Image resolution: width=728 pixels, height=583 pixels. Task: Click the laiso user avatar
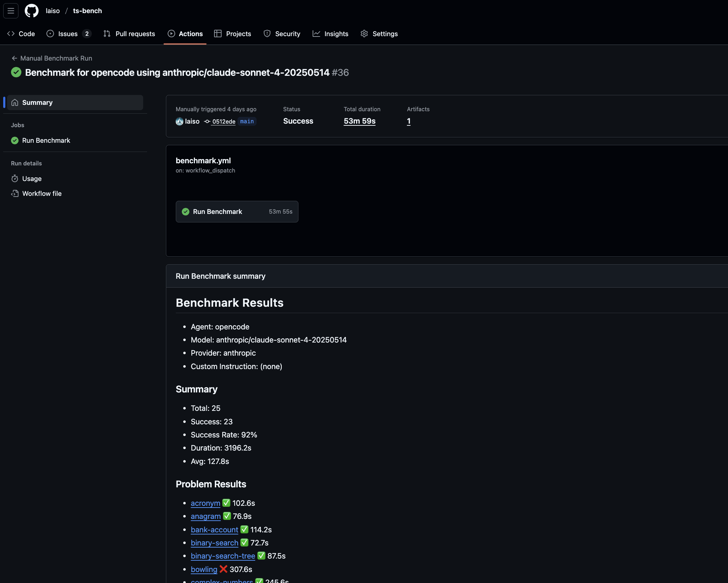[179, 121]
